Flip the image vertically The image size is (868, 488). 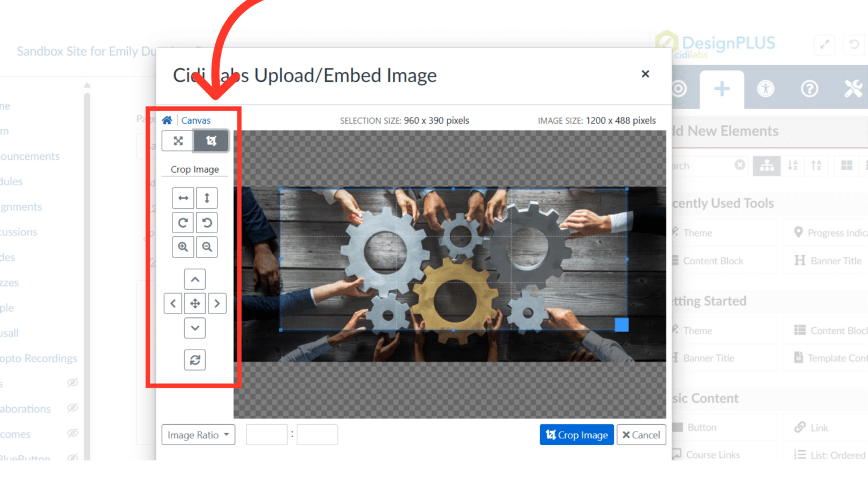(207, 198)
